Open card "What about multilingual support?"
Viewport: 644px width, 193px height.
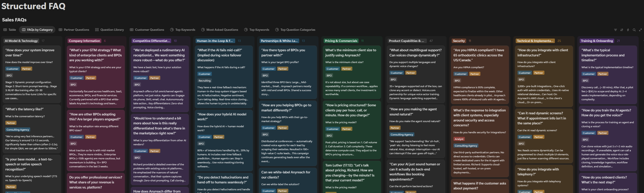(416, 74)
